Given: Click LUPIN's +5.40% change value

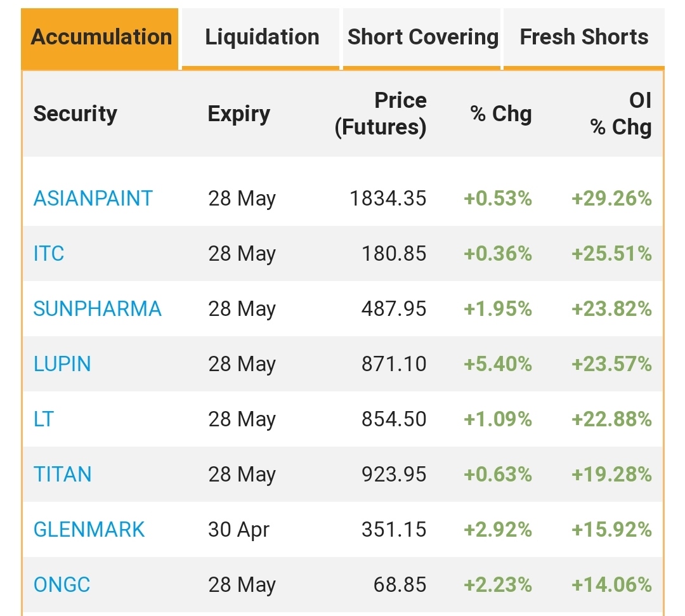Looking at the screenshot, I should [498, 364].
